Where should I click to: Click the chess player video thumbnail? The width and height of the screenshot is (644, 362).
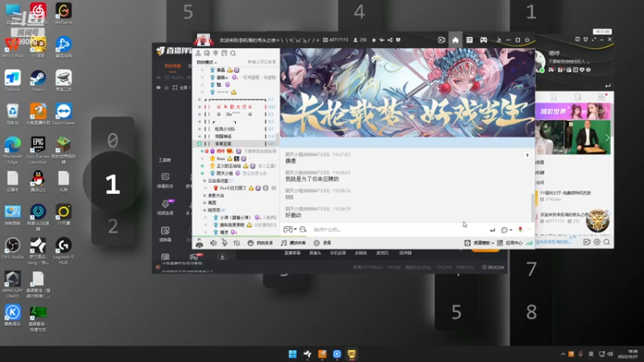(x=590, y=138)
